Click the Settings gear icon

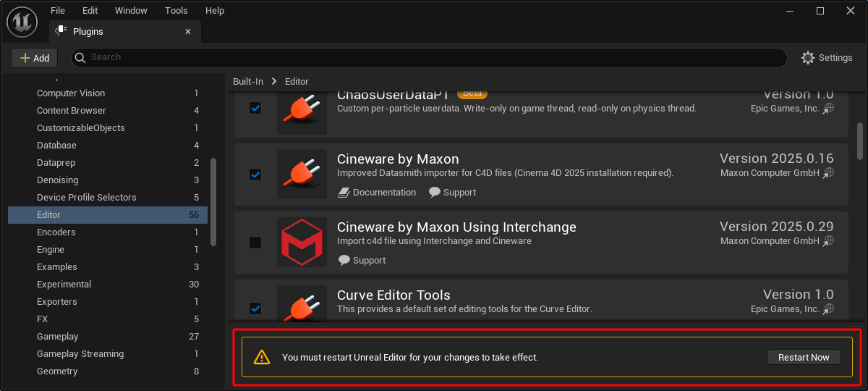point(808,58)
